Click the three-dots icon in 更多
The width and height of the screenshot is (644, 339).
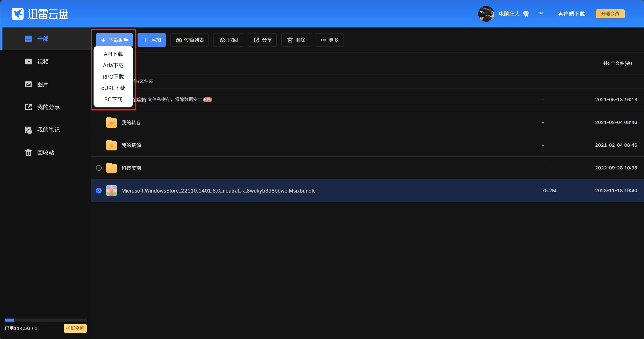click(323, 40)
